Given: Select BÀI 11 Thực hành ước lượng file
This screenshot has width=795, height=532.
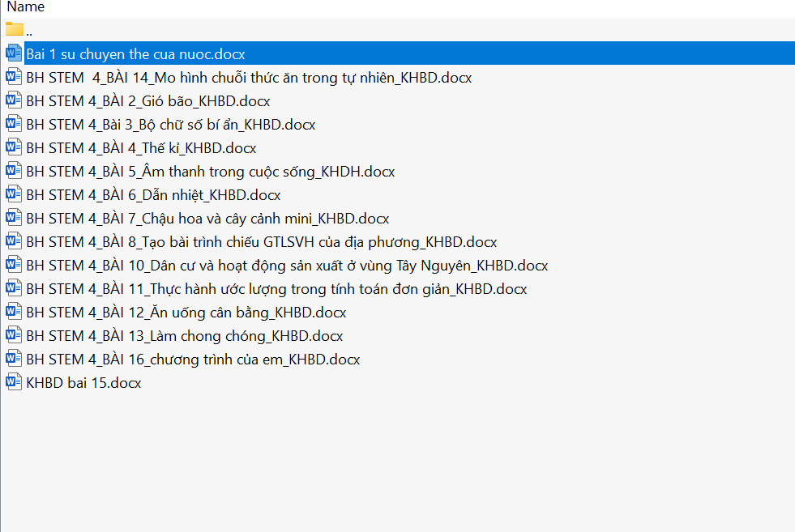Looking at the screenshot, I should click(276, 289).
